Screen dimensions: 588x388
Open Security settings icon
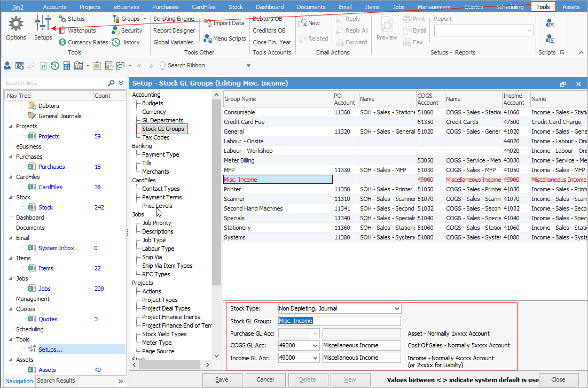point(116,30)
